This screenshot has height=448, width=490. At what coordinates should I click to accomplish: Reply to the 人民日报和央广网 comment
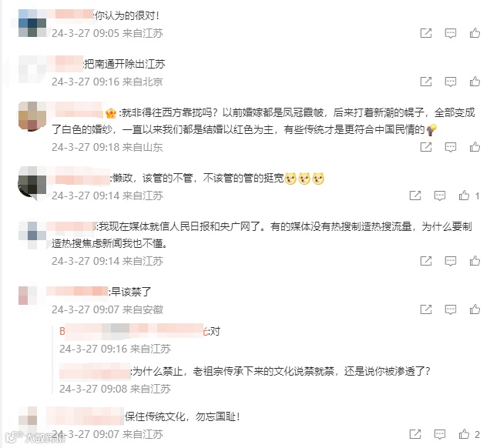(450, 261)
